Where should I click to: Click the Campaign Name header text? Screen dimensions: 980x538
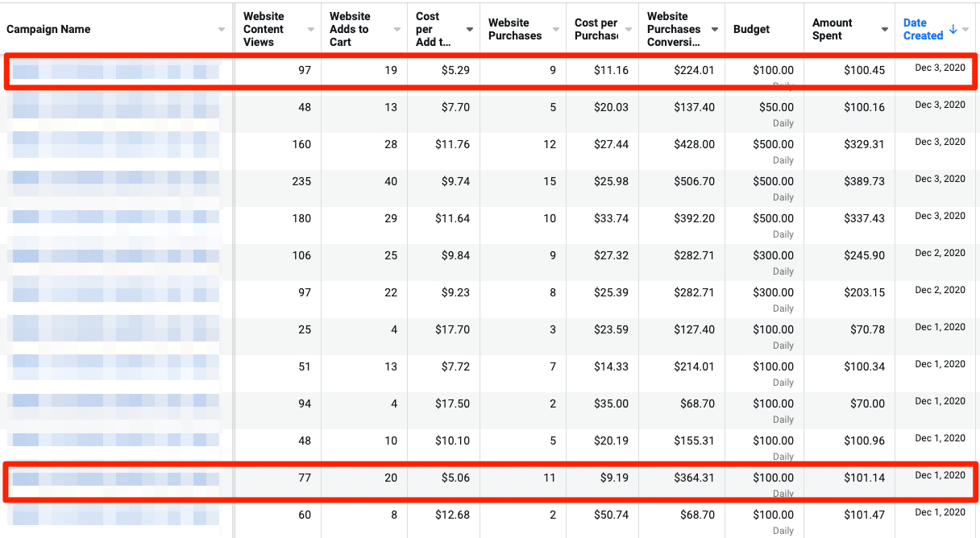click(48, 29)
